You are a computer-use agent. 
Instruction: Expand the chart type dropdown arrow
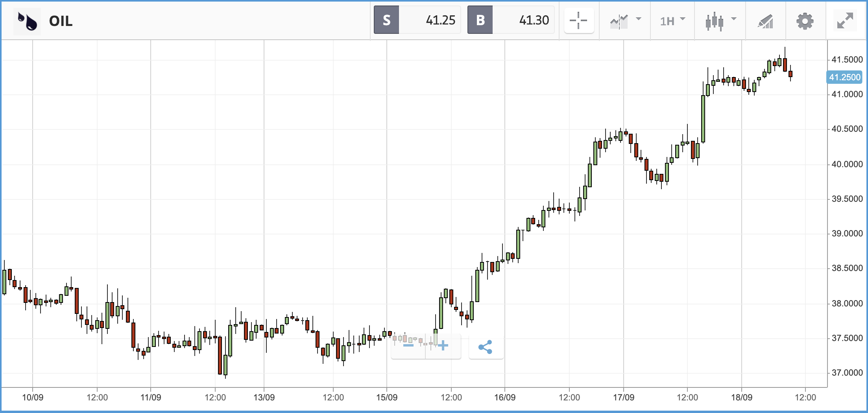[734, 19]
